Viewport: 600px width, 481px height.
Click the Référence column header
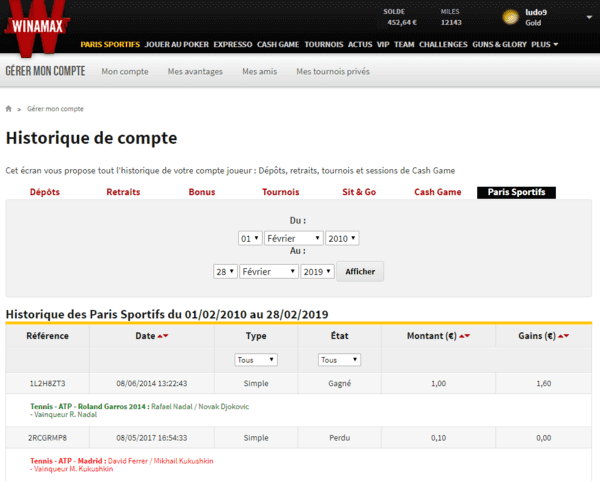[x=47, y=336]
